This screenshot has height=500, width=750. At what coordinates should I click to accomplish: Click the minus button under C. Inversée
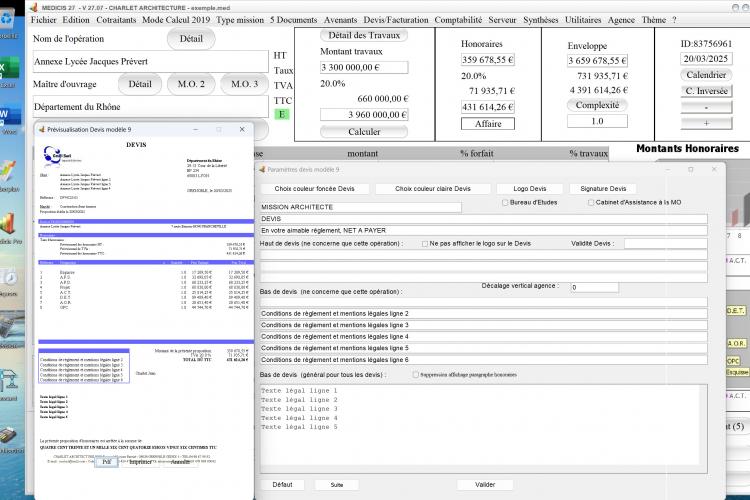coord(706,107)
